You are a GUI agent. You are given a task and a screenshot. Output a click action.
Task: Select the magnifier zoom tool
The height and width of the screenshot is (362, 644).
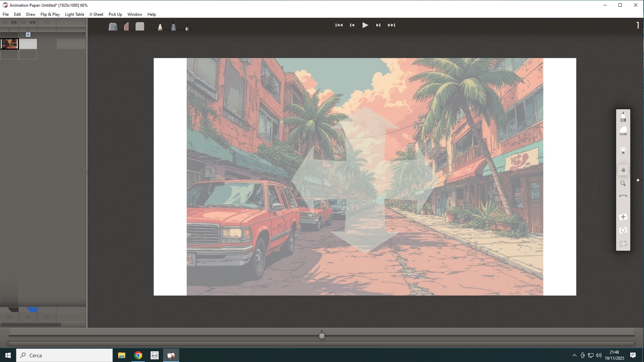point(623,184)
